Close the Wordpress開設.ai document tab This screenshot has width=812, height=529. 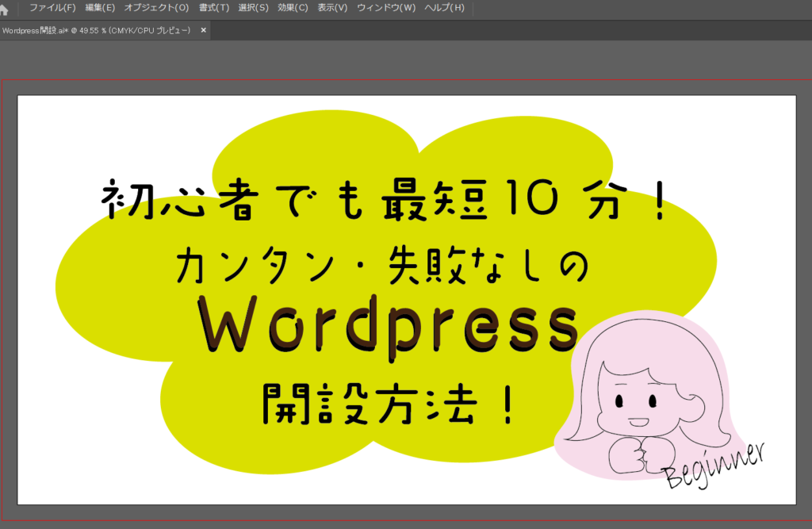[x=204, y=31]
